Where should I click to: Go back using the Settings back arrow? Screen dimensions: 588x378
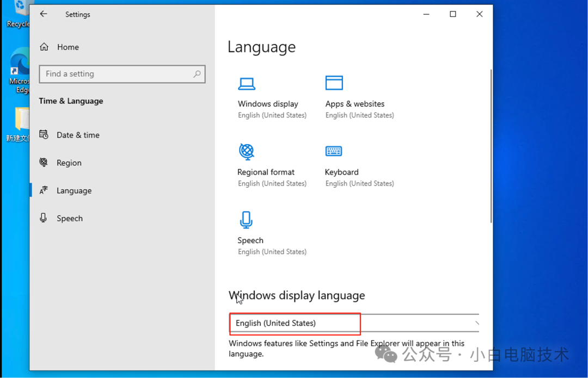pyautogui.click(x=44, y=14)
